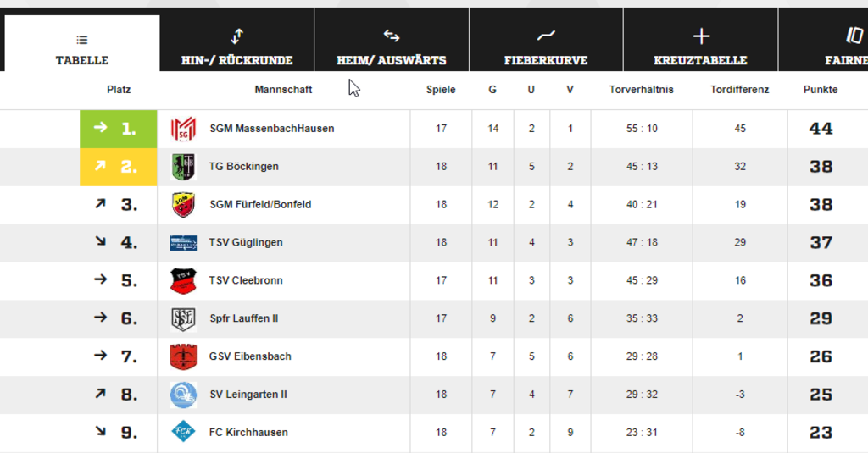Click the TG Böckingen team name
Viewport: 868px width, 453px height.
tap(243, 167)
